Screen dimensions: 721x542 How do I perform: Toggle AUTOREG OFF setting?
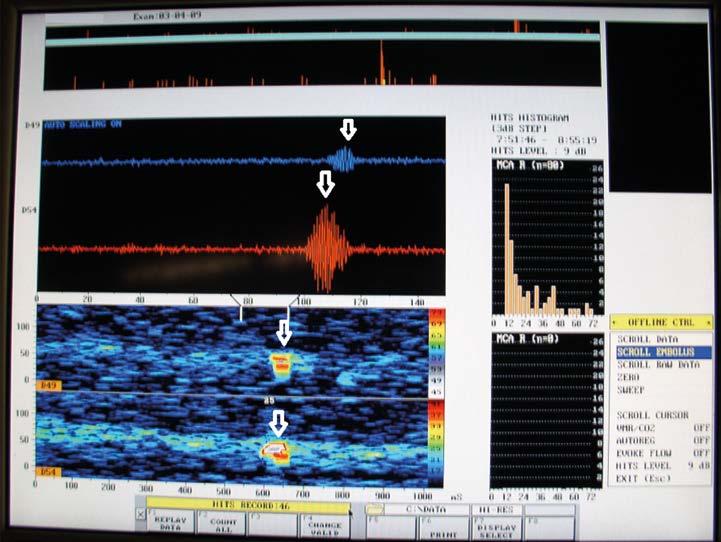pos(663,440)
